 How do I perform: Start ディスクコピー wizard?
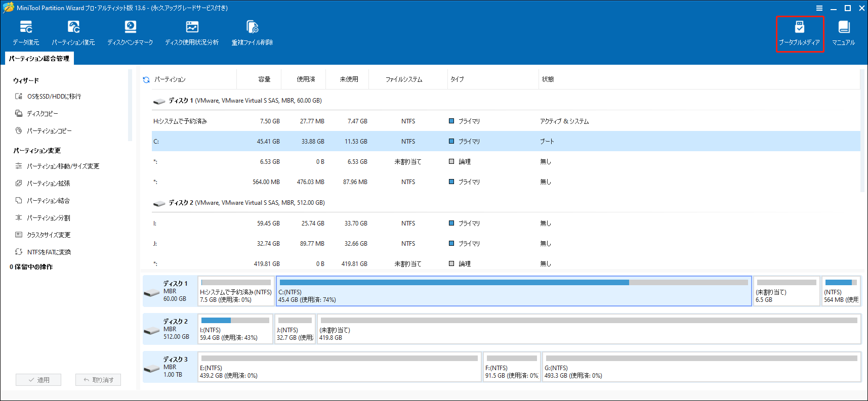coord(36,113)
